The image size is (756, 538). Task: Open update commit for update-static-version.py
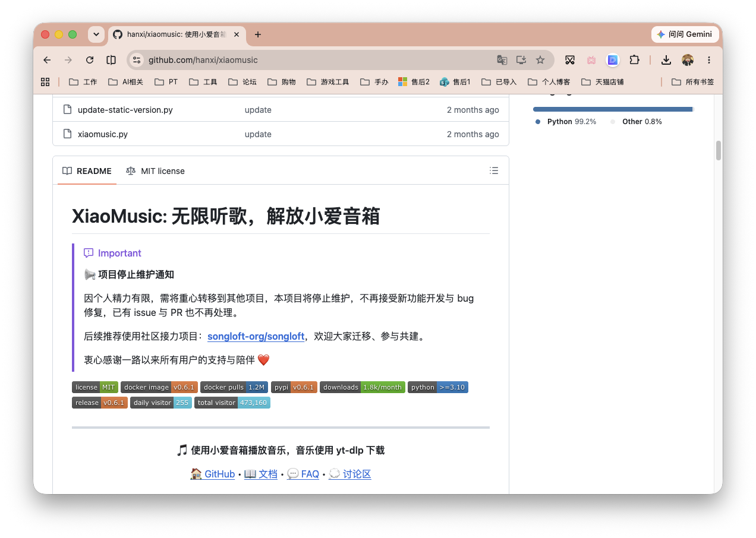tap(258, 110)
